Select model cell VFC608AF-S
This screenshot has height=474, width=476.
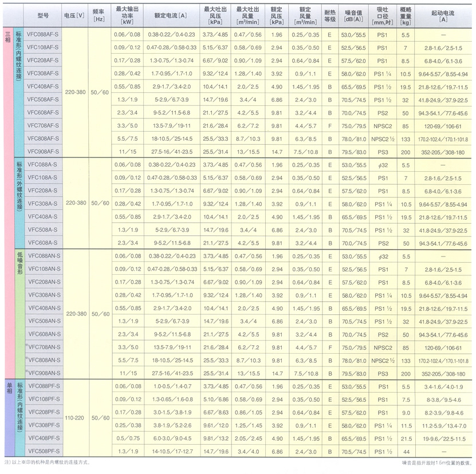tap(43, 113)
